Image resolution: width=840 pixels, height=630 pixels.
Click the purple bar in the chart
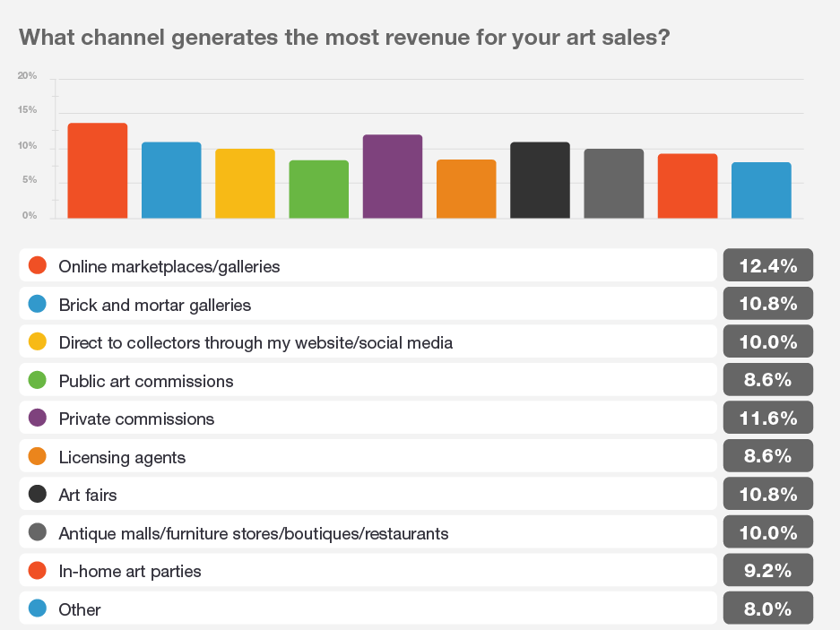[x=393, y=177]
